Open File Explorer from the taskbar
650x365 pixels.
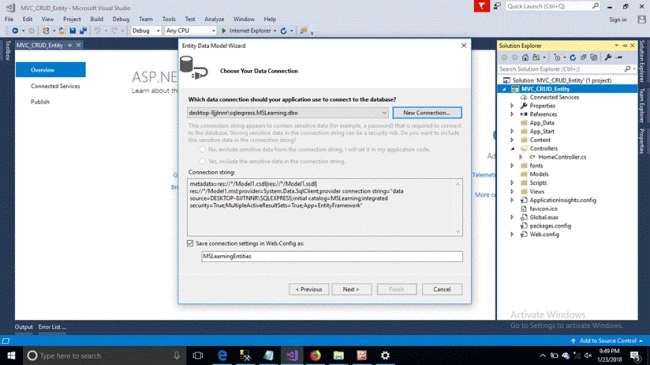pyautogui.click(x=339, y=355)
